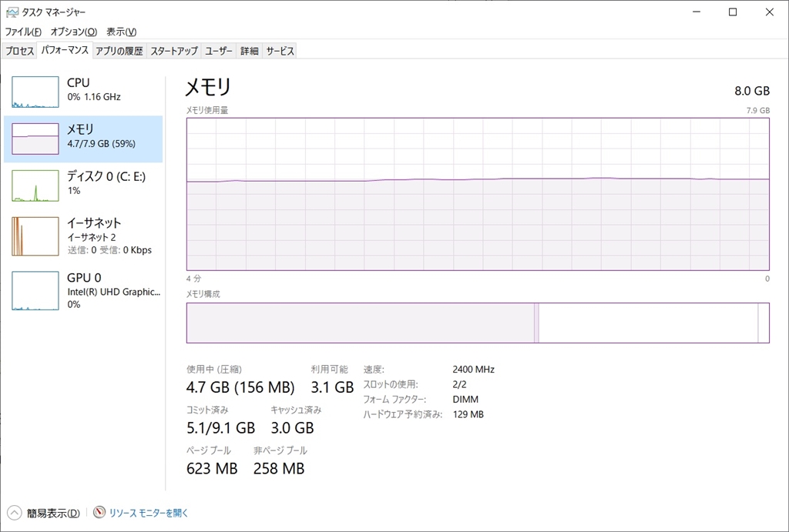Click the Disk 0 mini graph
Image resolution: width=789 pixels, height=532 pixels.
coord(35,186)
